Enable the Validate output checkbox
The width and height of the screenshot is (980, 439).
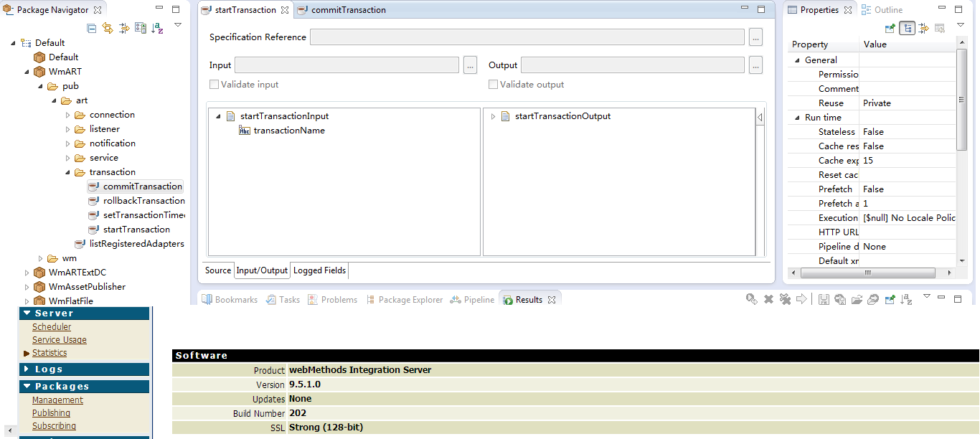[493, 85]
